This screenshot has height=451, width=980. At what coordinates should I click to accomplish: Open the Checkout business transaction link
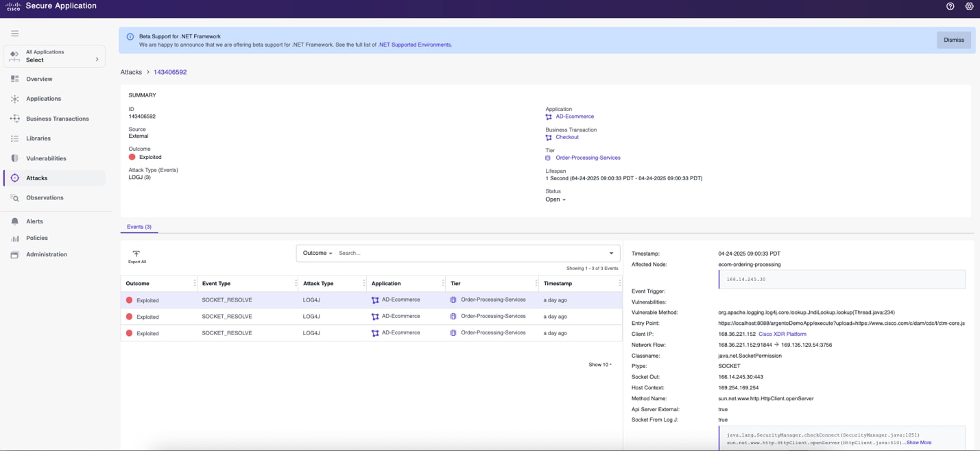point(567,137)
